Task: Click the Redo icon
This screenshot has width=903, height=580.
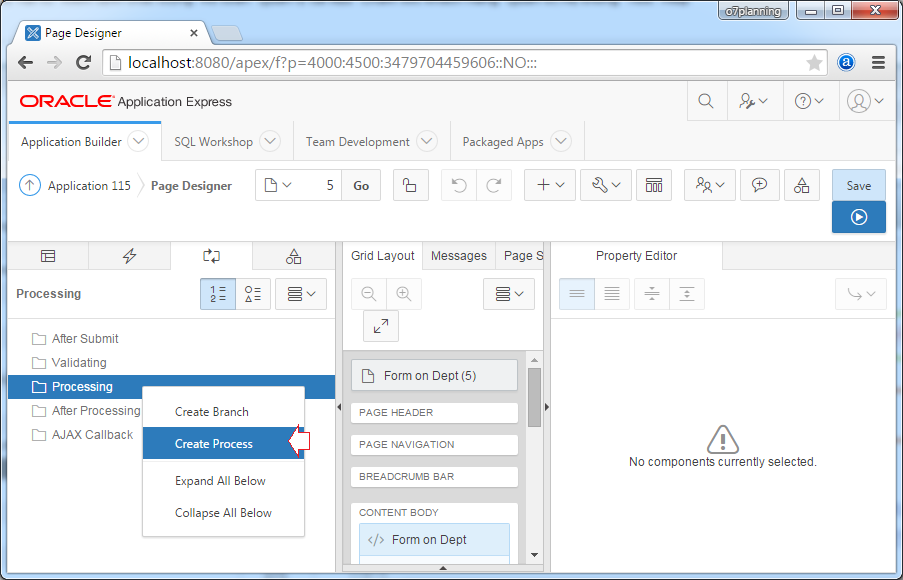Action: 494,185
